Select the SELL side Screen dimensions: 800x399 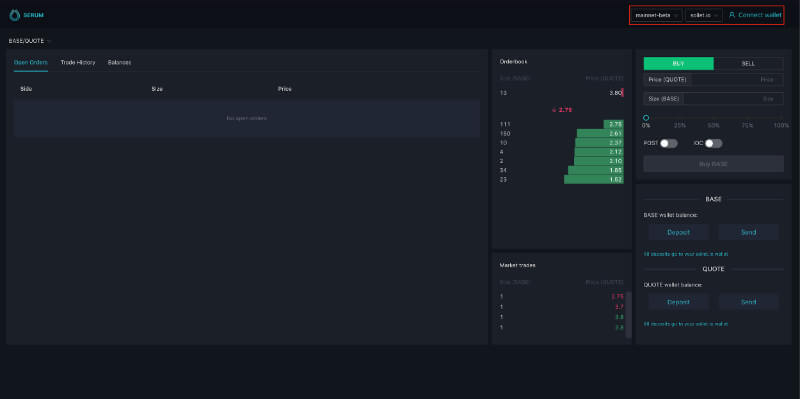748,64
